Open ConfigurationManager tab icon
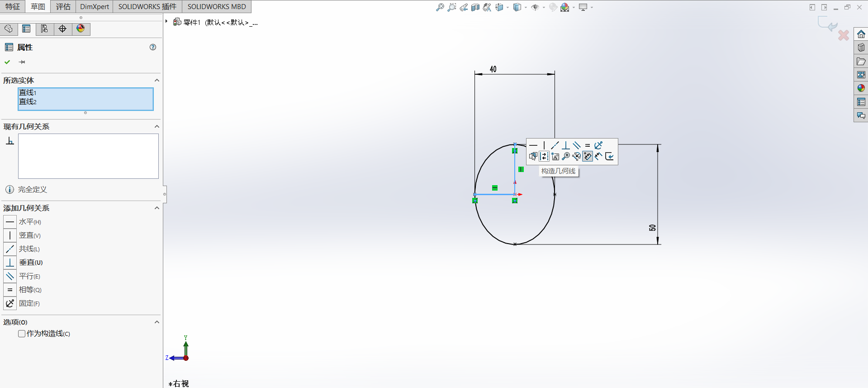868x388 pixels. (x=44, y=29)
